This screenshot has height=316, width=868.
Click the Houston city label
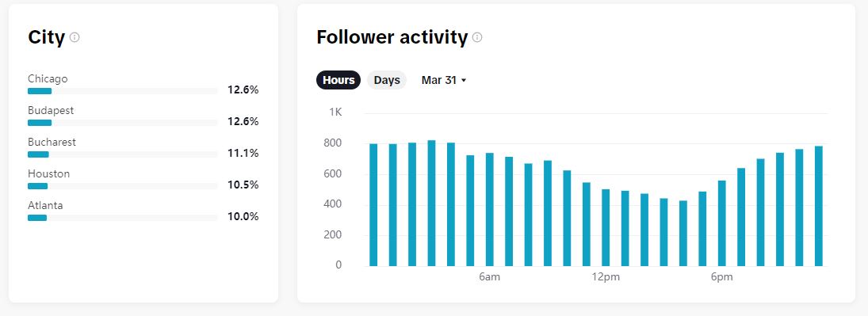tap(48, 173)
